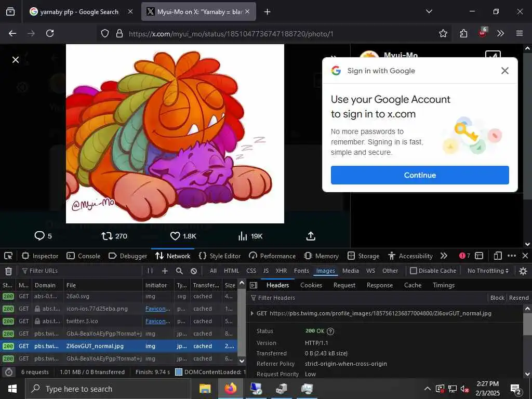Click the uBlock Origin extension icon
The height and width of the screenshot is (399, 532).
click(x=483, y=33)
